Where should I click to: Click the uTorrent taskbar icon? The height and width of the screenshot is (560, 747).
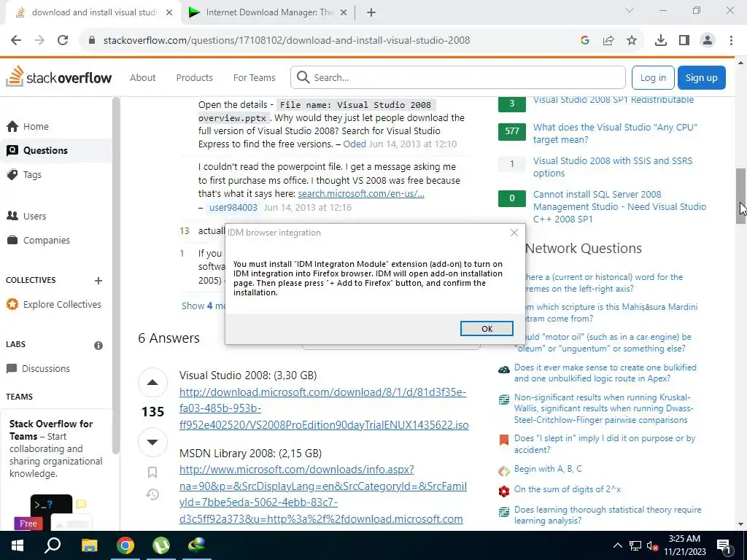[161, 545]
